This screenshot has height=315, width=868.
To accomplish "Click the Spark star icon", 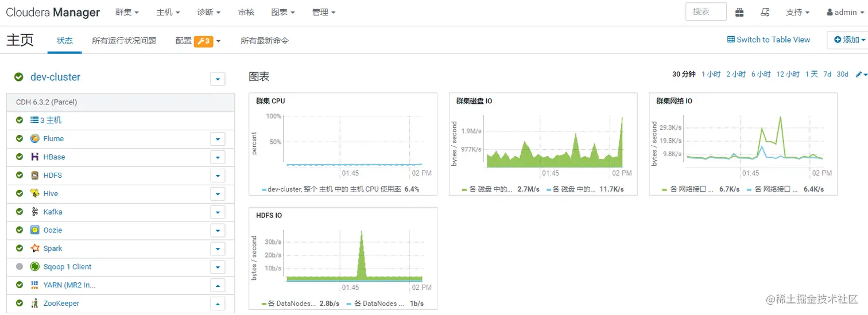I will (x=35, y=249).
